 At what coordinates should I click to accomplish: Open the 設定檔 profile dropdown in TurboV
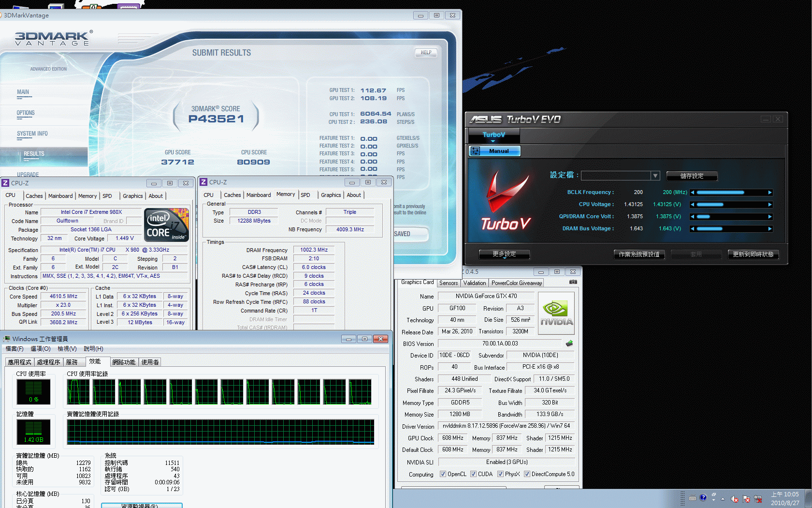click(655, 176)
